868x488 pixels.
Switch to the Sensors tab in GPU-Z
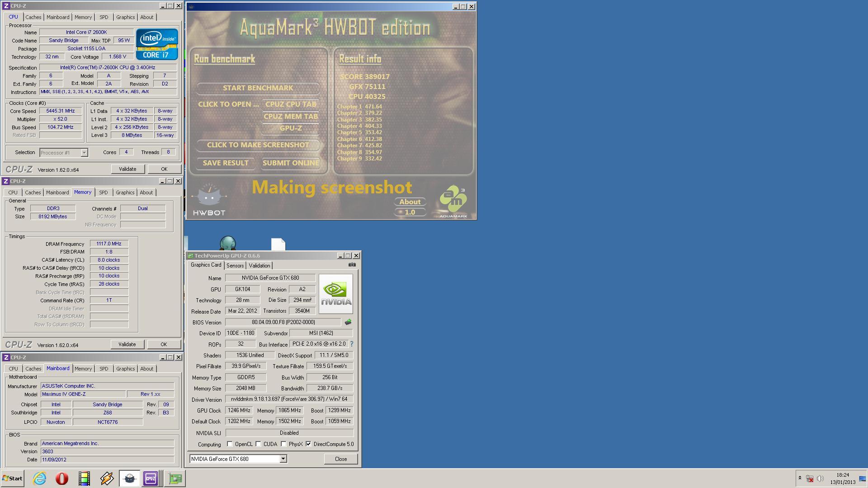point(235,266)
